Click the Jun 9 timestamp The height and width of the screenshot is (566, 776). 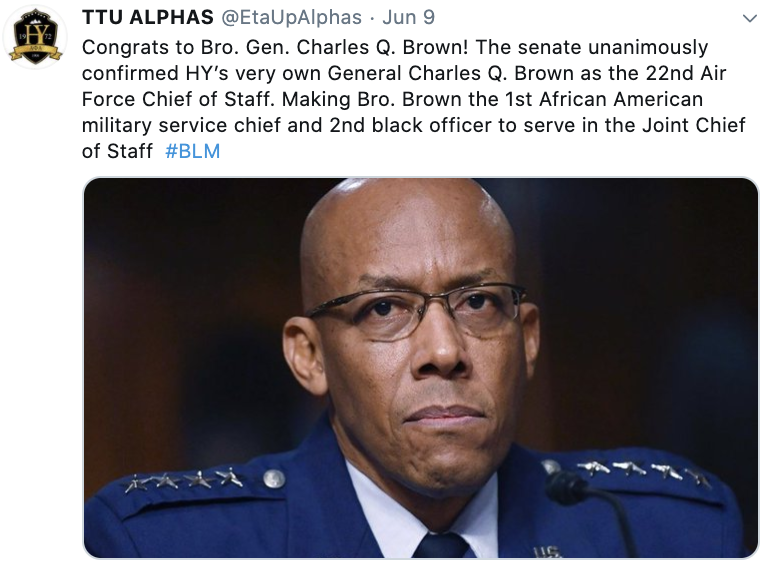(409, 18)
